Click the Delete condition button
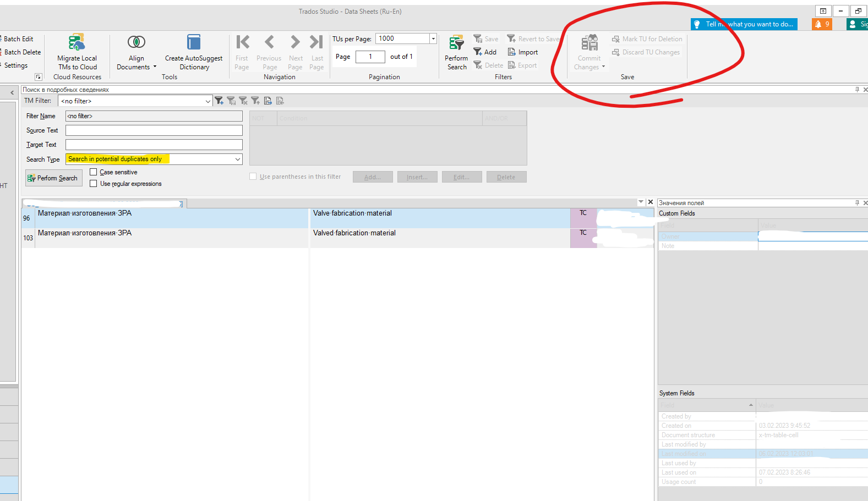The image size is (868, 501). point(506,177)
